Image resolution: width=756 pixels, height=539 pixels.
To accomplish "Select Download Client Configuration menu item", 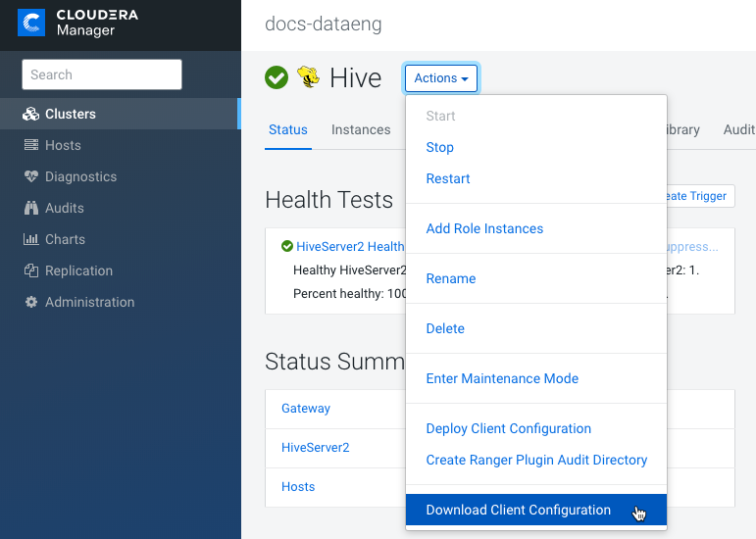I will 518,510.
